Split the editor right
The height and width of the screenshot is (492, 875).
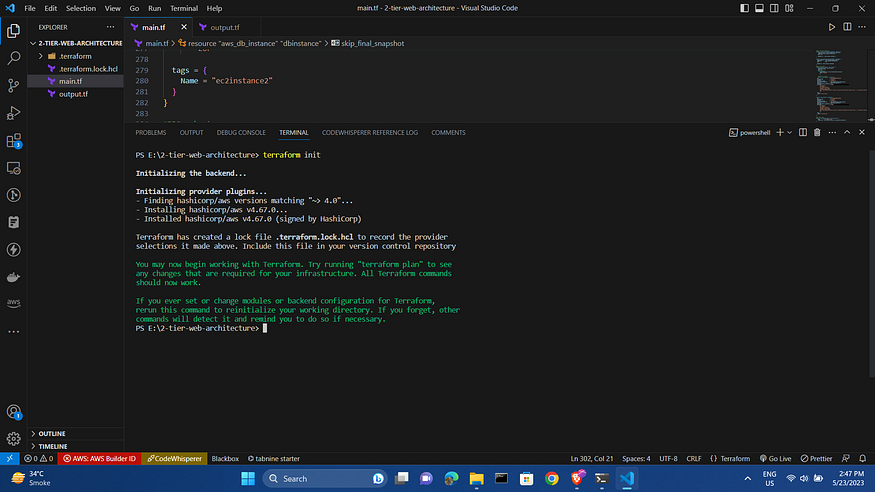coord(847,27)
